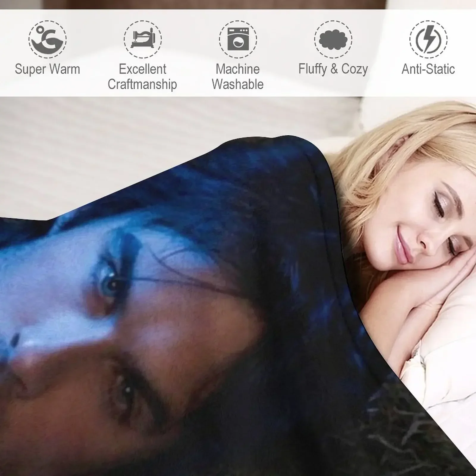The height and width of the screenshot is (476, 476).
Task: Select the 'Machine Washable' label text
Action: [238, 76]
